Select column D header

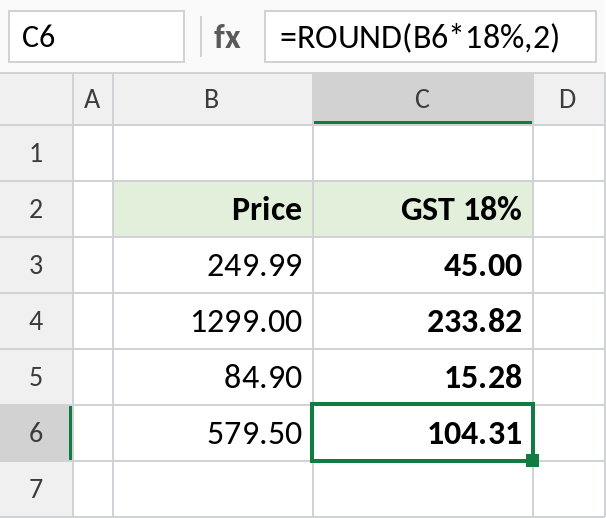[569, 99]
